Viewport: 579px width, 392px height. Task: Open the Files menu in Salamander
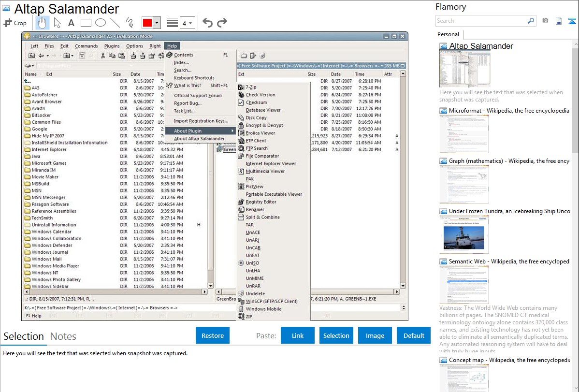pos(49,46)
